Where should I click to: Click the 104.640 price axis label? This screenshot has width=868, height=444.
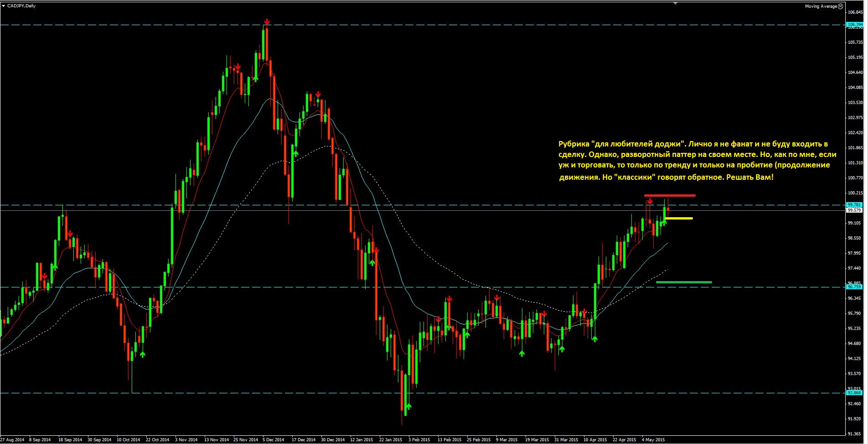coord(855,73)
